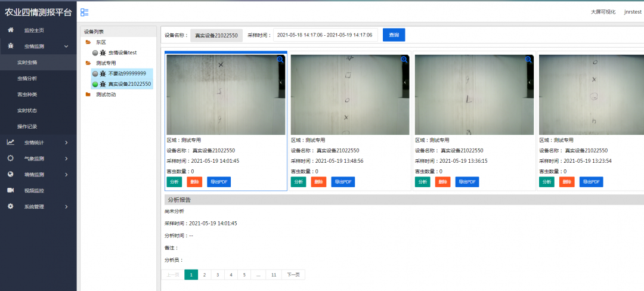Click 删除 on the 13:23:54 card
Image resolution: width=644 pixels, height=291 pixels.
click(x=567, y=182)
